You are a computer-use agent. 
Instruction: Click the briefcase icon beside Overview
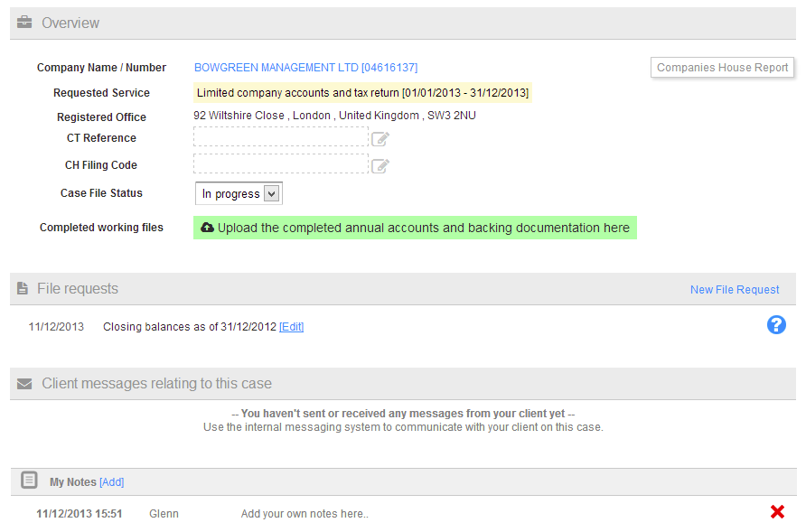24,23
